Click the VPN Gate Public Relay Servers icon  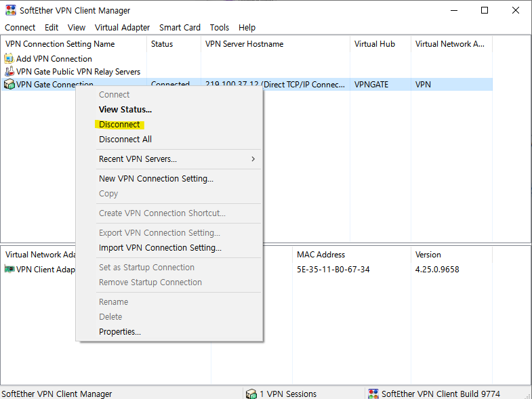click(x=9, y=71)
